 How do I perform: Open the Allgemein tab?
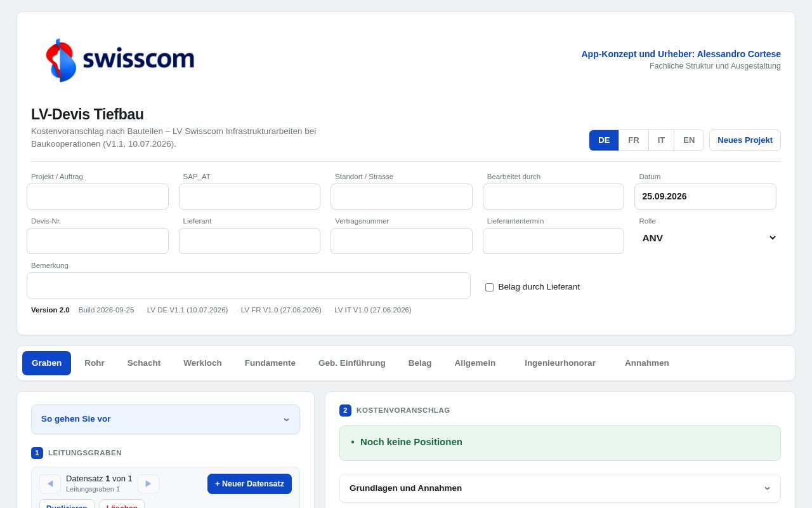pyautogui.click(x=475, y=363)
